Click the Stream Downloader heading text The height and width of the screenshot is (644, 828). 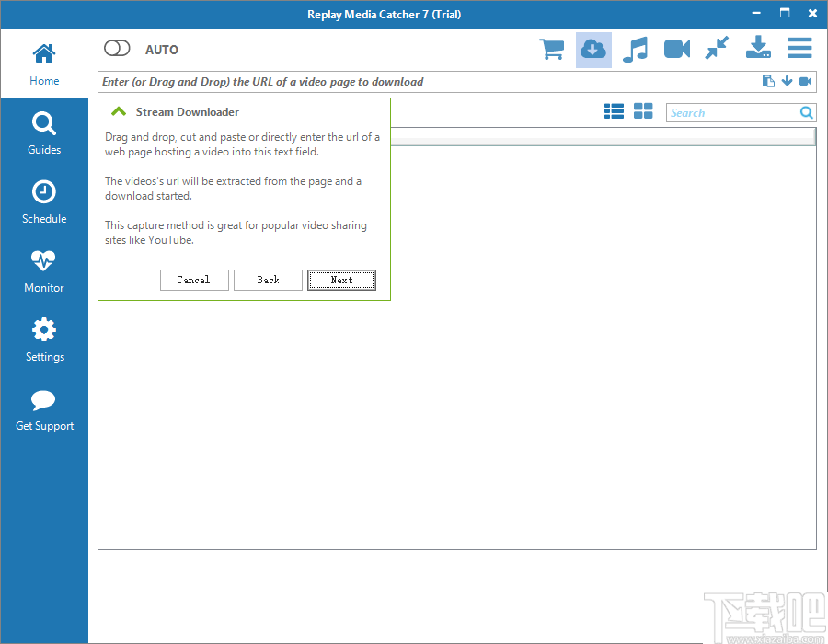pos(188,112)
